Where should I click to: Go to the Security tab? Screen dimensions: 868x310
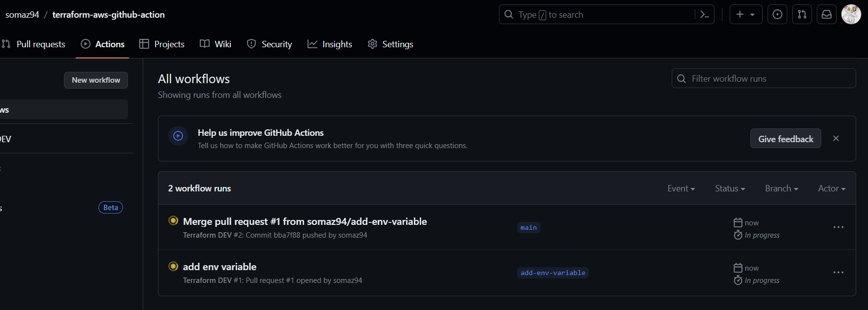[x=269, y=44]
